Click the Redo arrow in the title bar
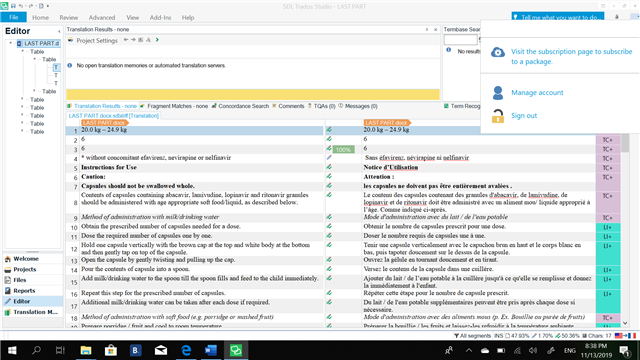640x360 pixels. [31, 6]
